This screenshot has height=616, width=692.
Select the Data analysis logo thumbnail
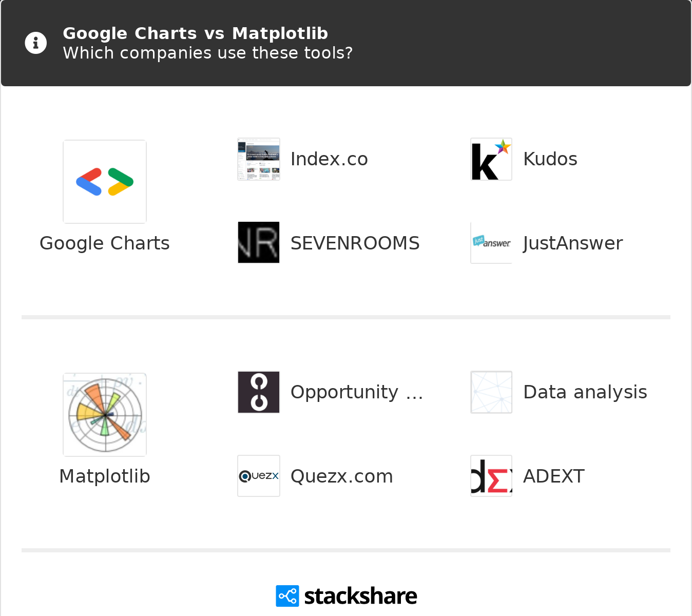(491, 392)
